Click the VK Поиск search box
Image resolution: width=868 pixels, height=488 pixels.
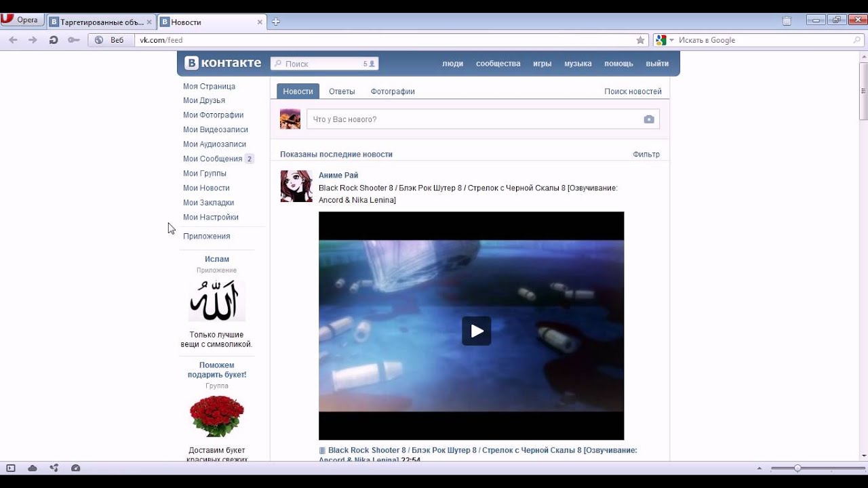point(324,64)
